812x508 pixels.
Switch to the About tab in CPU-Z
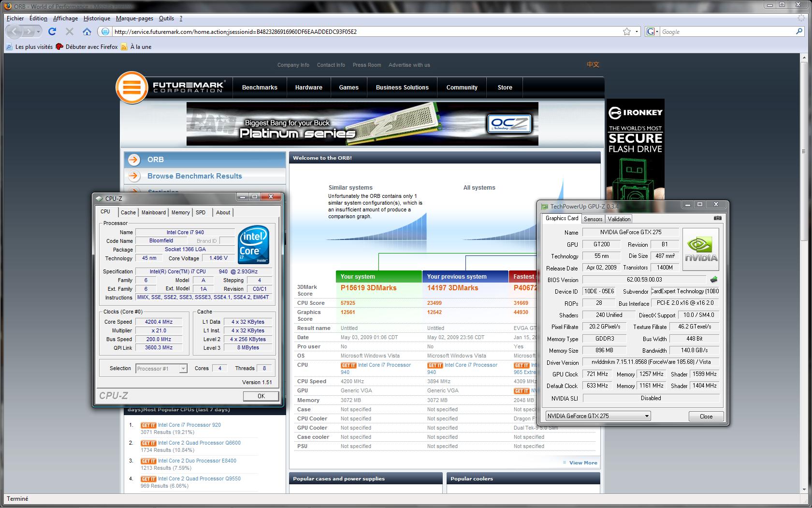coord(223,212)
